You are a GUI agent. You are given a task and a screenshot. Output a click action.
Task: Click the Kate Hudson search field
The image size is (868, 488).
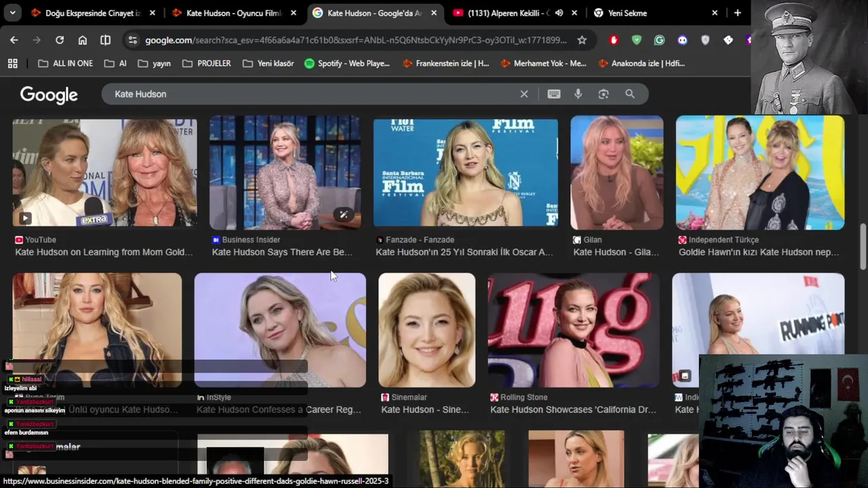312,94
